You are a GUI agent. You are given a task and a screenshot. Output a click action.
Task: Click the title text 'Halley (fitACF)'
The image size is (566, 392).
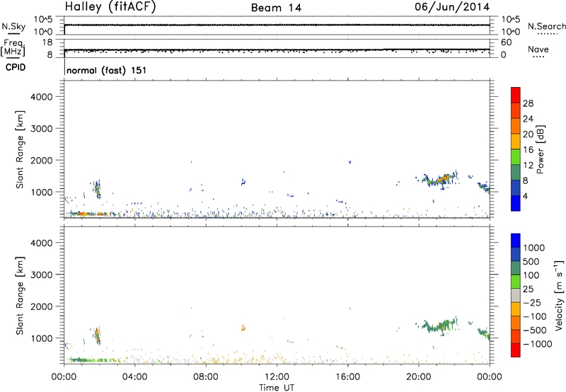(x=110, y=7)
